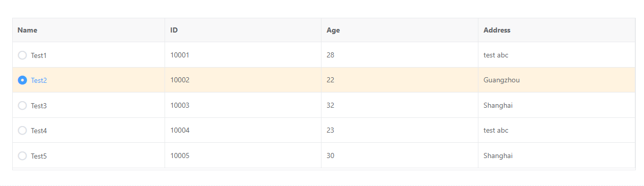Viewport: 644px width, 186px height.
Task: Choose the Test3 radio option
Action: click(x=22, y=106)
